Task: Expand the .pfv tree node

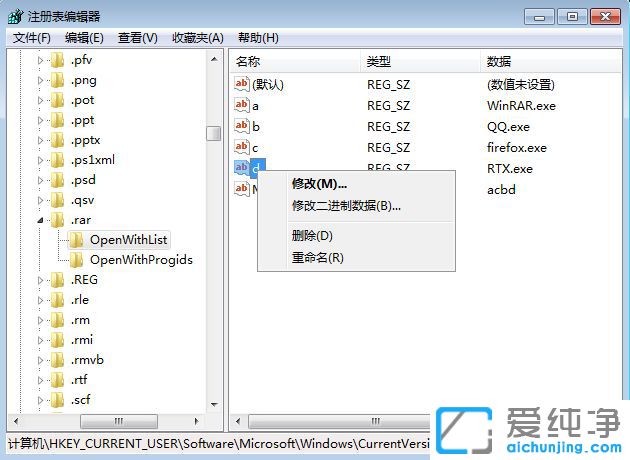Action: (x=40, y=60)
